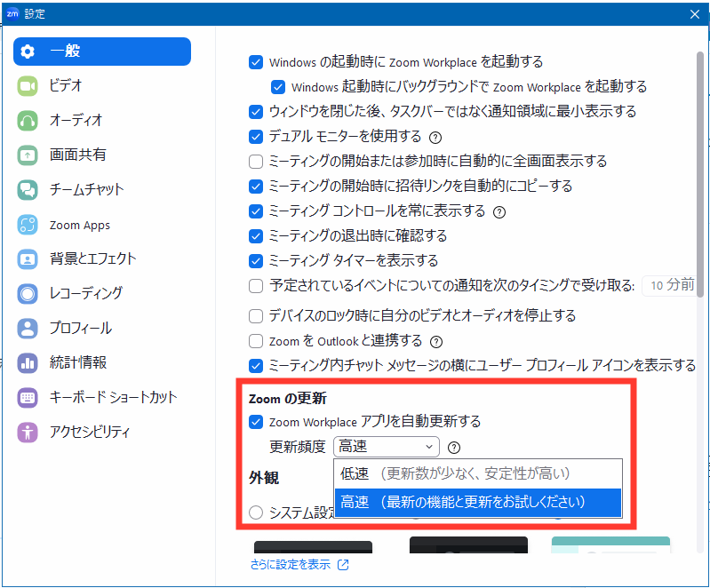Click the キーボード ショートカット keyboard icon
710x588 pixels.
pyautogui.click(x=28, y=397)
